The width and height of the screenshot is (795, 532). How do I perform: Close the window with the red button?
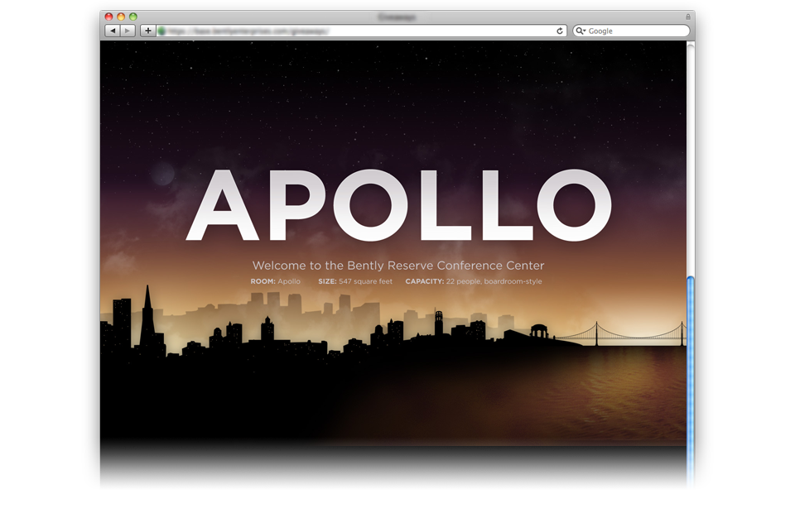(x=108, y=17)
